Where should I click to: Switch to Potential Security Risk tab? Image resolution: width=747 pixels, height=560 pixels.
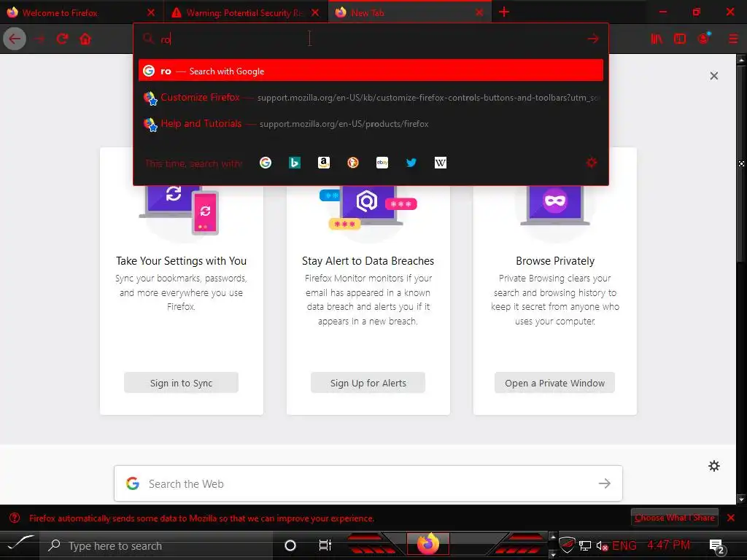click(244, 13)
